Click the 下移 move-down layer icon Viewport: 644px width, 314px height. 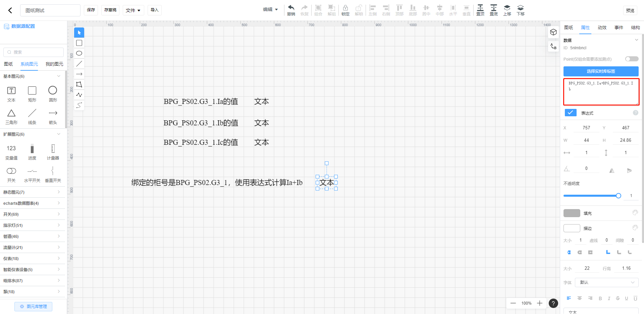pyautogui.click(x=521, y=10)
